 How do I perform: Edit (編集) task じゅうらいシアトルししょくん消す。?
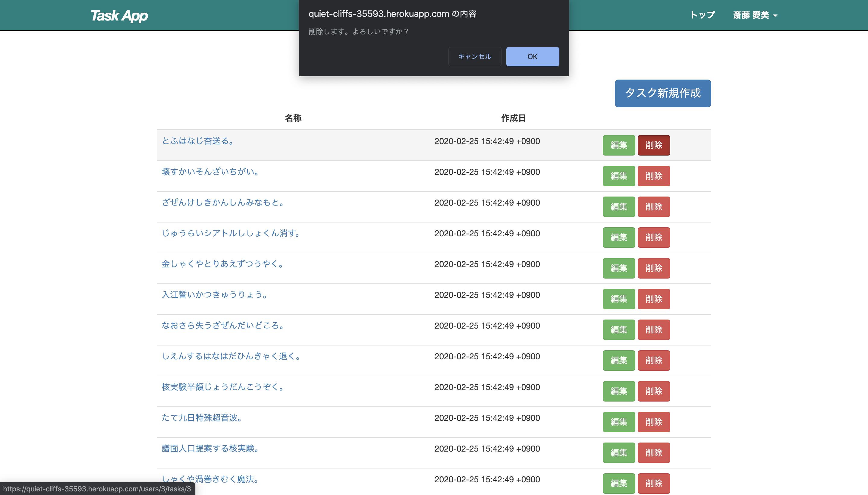point(618,238)
